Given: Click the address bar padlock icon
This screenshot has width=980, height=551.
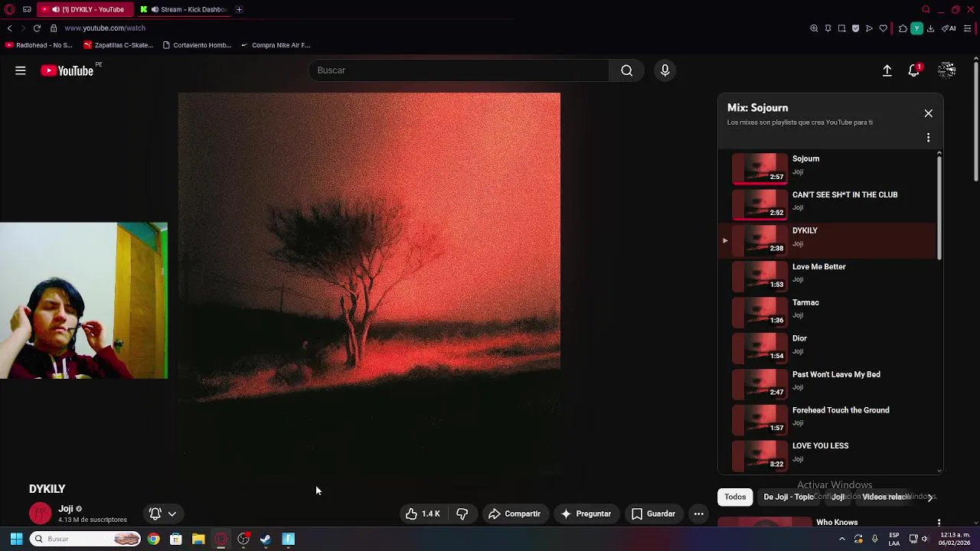Looking at the screenshot, I should tap(54, 28).
